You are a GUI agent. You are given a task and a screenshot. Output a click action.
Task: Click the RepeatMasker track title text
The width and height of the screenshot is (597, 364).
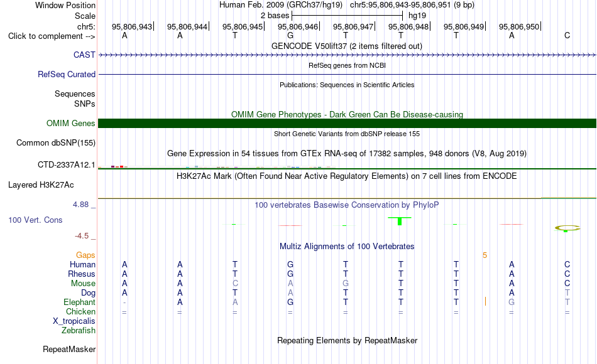point(347,340)
